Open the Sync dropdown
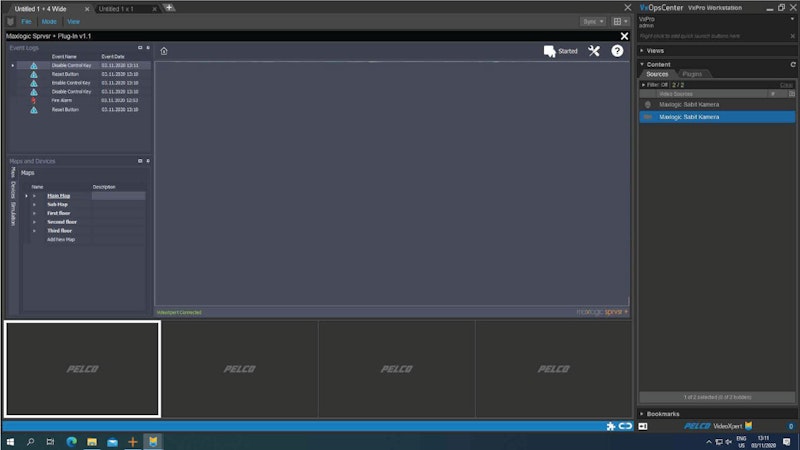 click(593, 21)
